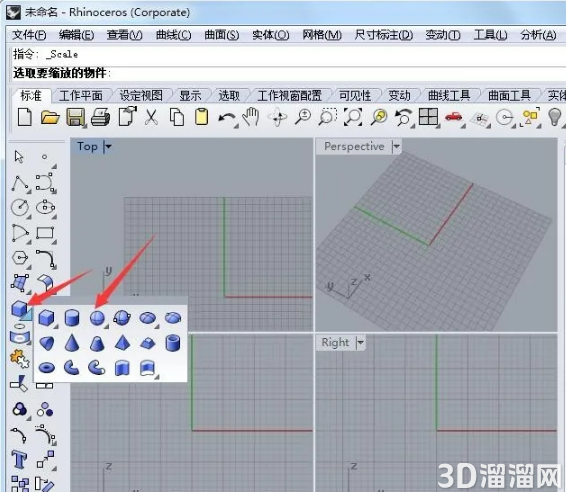566x492 pixels.
Task: Activate Zoom window tool
Action: (x=327, y=117)
